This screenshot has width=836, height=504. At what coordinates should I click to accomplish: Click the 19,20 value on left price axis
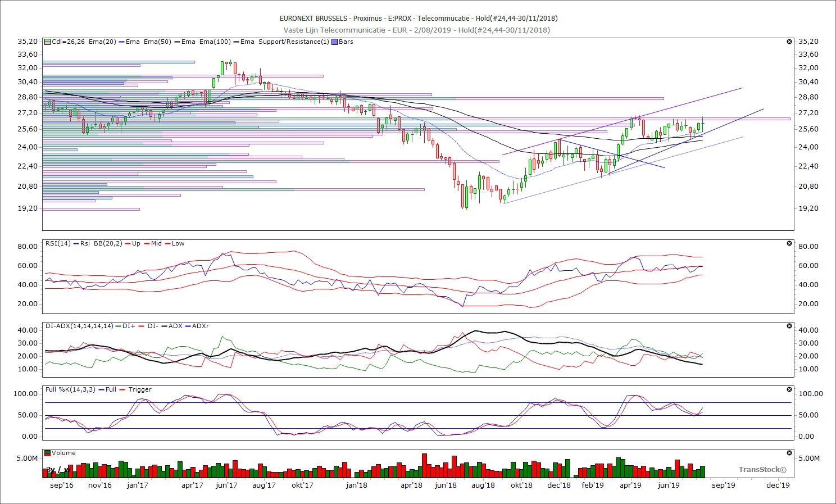28,208
